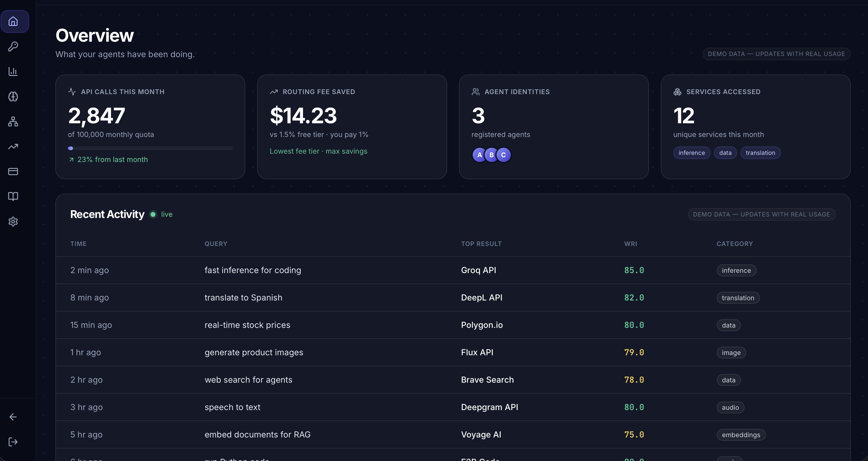
Task: Click the monthly quota progress bar
Action: coord(150,148)
